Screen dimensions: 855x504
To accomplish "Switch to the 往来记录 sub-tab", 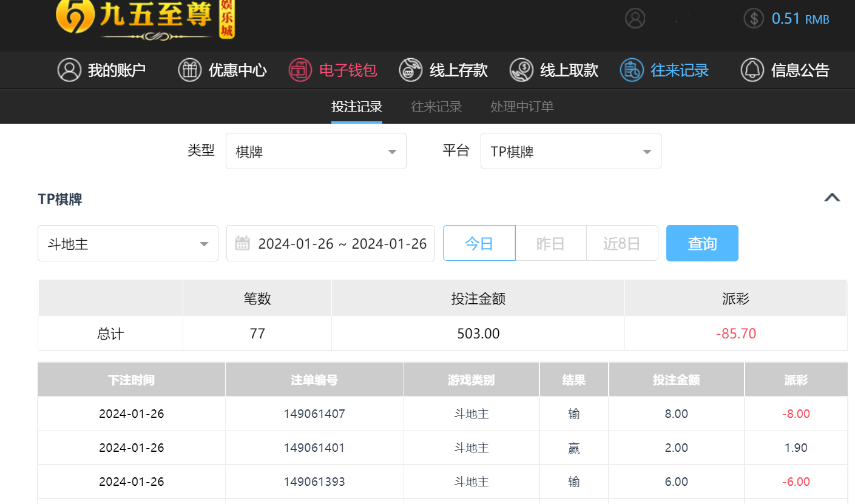I will click(x=436, y=107).
